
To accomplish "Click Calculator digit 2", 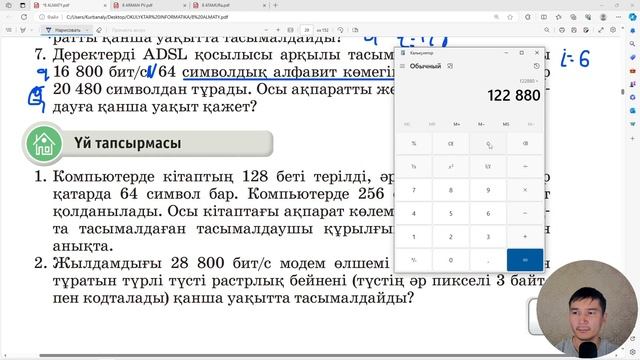I will click(451, 237).
